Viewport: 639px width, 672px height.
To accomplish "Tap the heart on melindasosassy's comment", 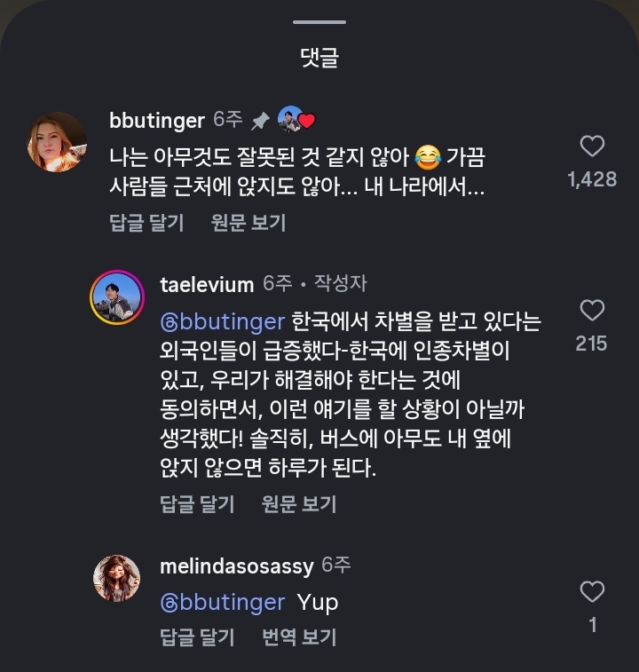I will (x=591, y=591).
